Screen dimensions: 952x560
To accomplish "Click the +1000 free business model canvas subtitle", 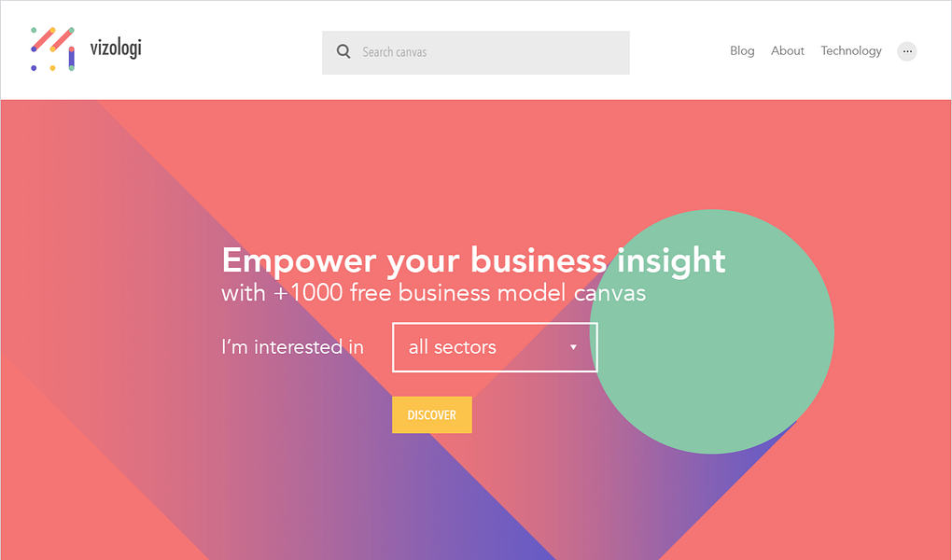I will click(433, 293).
